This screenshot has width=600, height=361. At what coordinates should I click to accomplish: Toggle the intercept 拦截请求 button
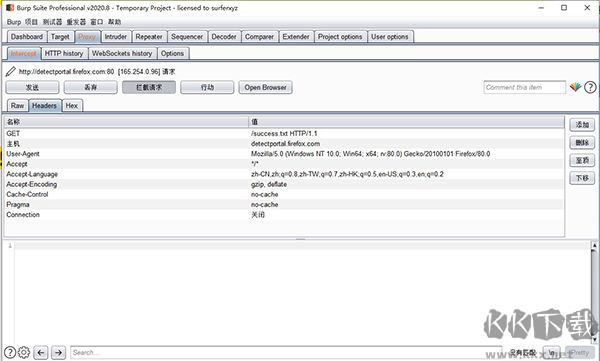tap(149, 87)
